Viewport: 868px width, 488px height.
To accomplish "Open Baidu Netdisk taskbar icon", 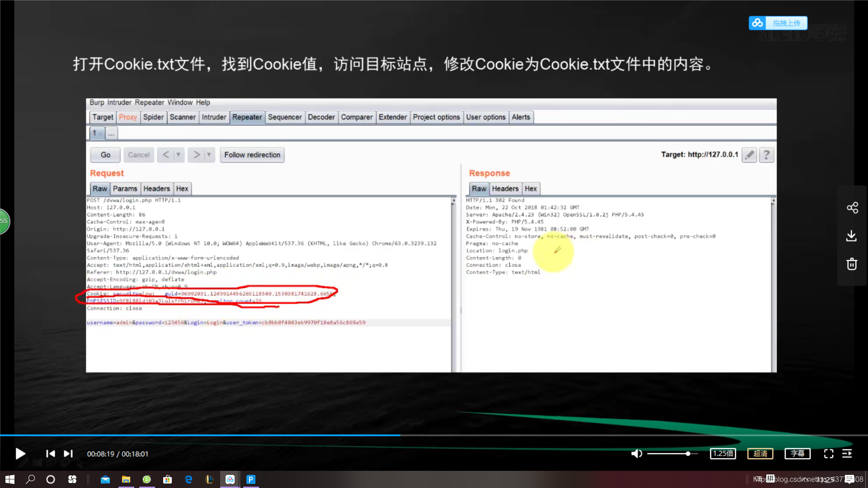I will [x=230, y=479].
